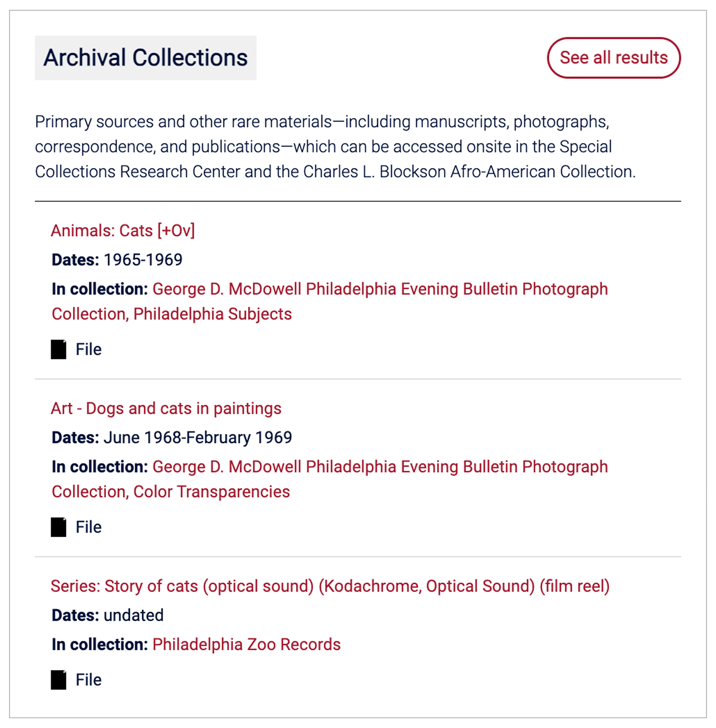Click the file icon under Animals: Cats
Viewport: 716px width, 728px height.
coord(58,349)
